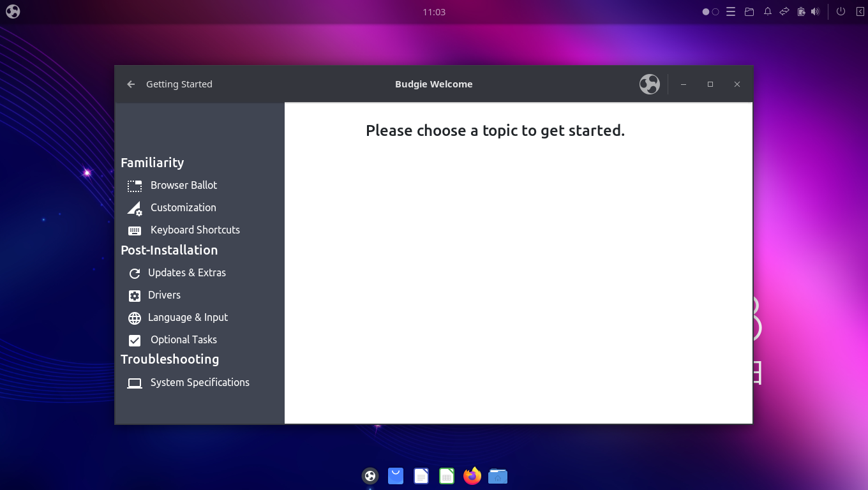Toggle the Raven sidebar arrow in the top panel
868x490 pixels.
(860, 11)
